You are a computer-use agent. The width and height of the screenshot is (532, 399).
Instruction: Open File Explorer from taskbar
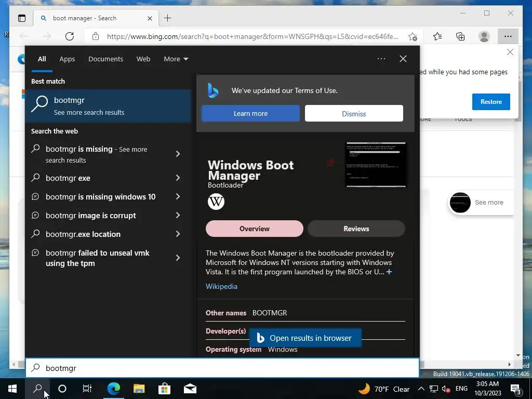[x=139, y=389]
